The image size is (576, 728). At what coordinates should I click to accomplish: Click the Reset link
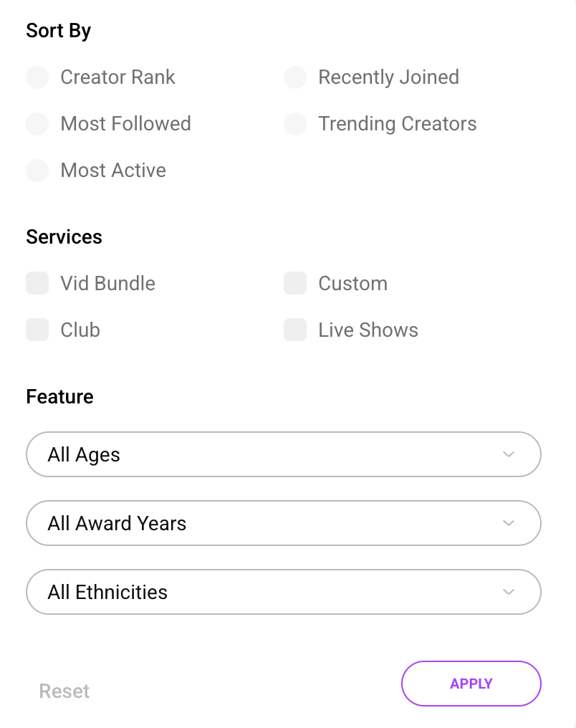[64, 691]
